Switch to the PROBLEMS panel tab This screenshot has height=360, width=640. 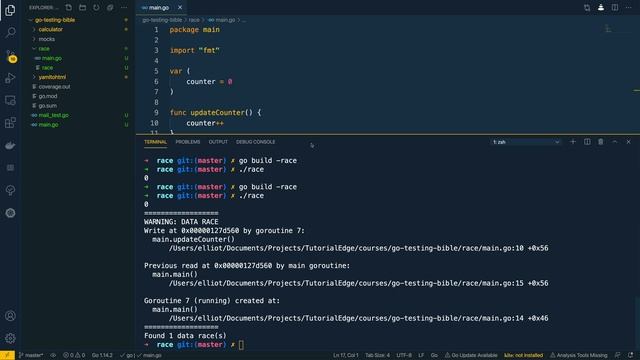coord(188,142)
